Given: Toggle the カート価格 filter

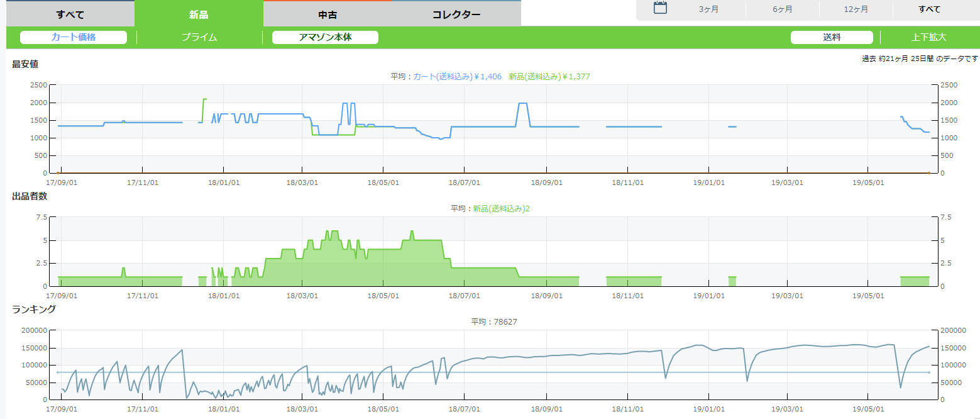Looking at the screenshot, I should click(x=74, y=37).
